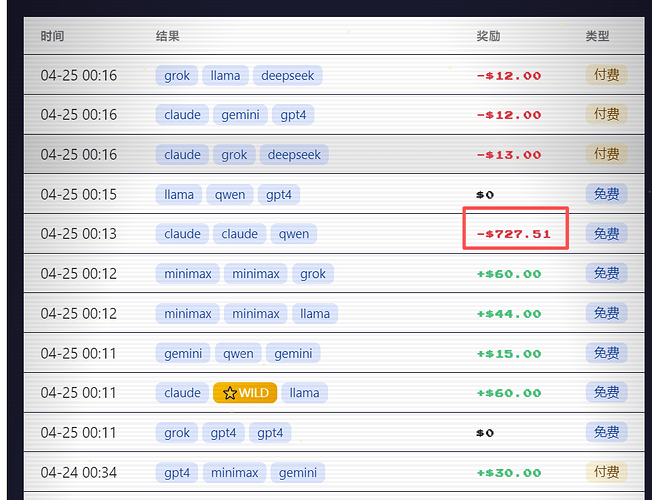Viewport: 652px width, 500px height.
Task: Click the 付费 badge in the grok llama deepseek row
Action: [x=606, y=75]
